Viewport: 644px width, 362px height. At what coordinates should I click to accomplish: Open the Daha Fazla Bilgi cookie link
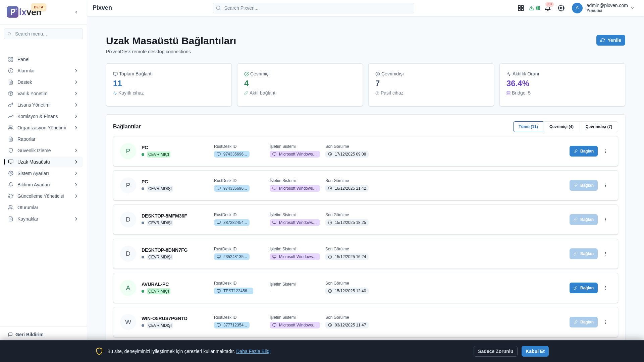point(253,351)
